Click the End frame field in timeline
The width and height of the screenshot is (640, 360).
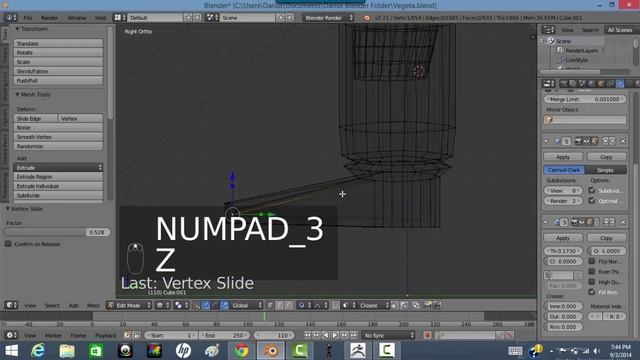(x=224, y=335)
